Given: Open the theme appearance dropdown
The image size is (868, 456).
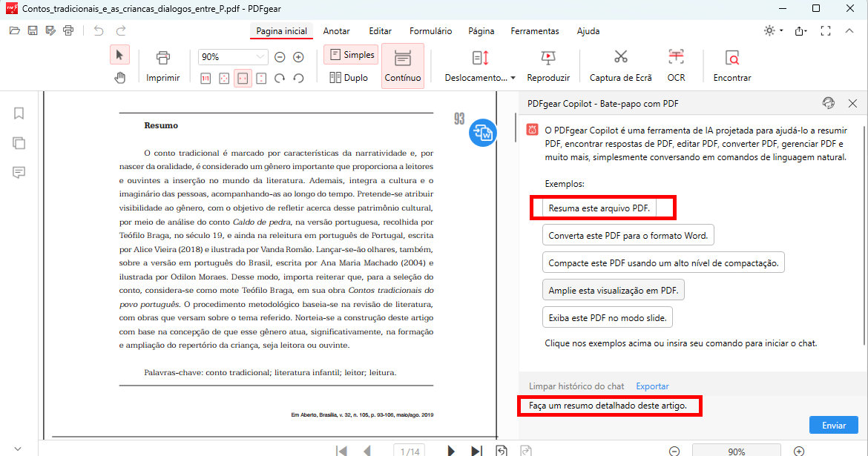Looking at the screenshot, I should point(770,30).
